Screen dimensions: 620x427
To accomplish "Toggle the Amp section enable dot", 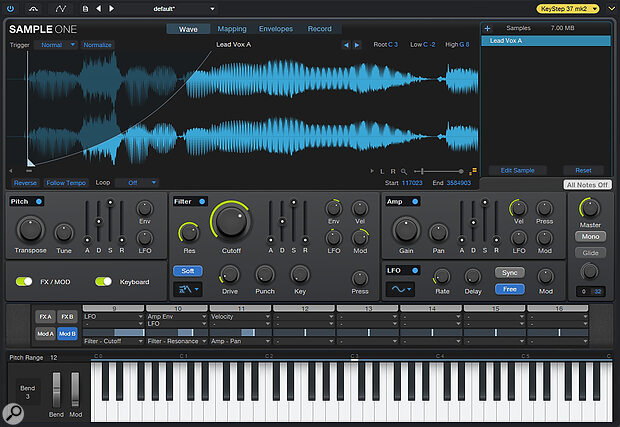I will pos(415,202).
